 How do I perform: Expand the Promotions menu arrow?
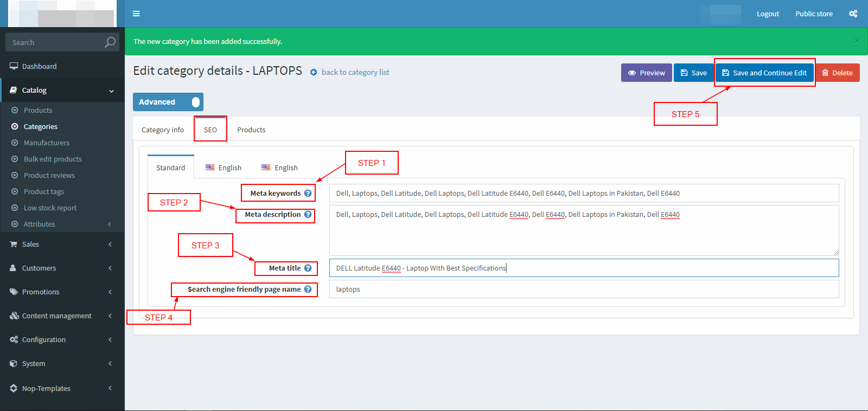pyautogui.click(x=110, y=292)
